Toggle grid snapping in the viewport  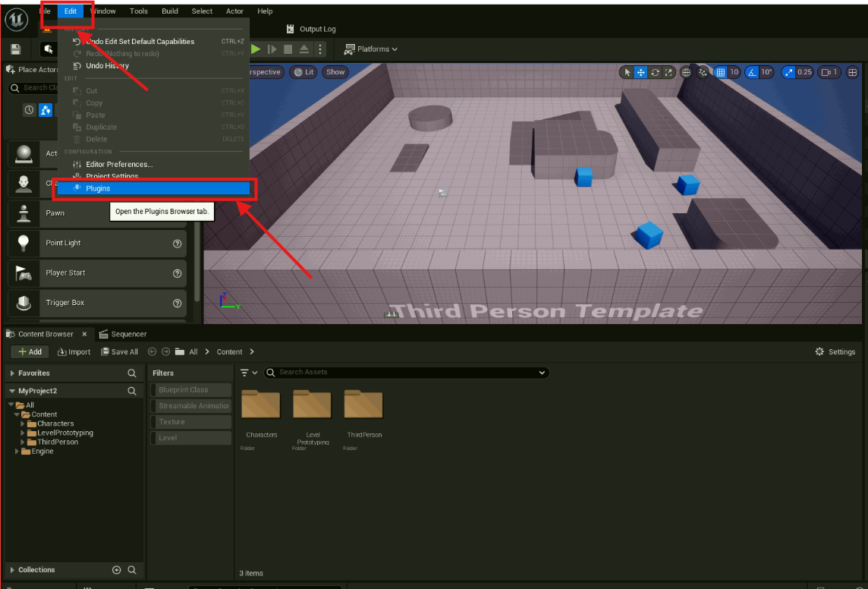pyautogui.click(x=721, y=73)
